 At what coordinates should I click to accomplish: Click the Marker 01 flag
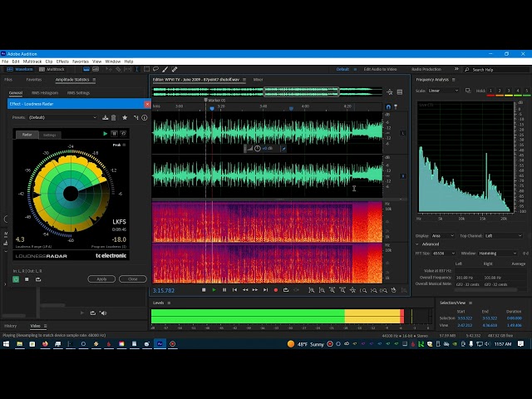(205, 100)
